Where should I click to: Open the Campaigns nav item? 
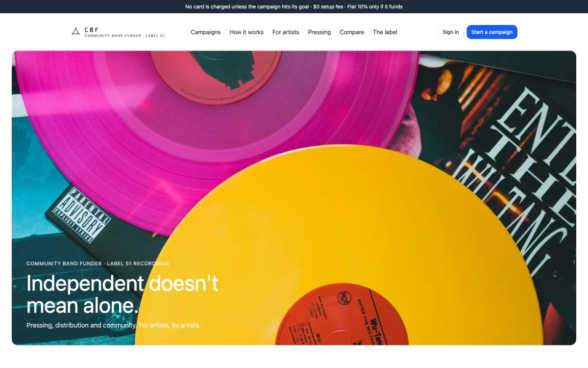pyautogui.click(x=206, y=32)
